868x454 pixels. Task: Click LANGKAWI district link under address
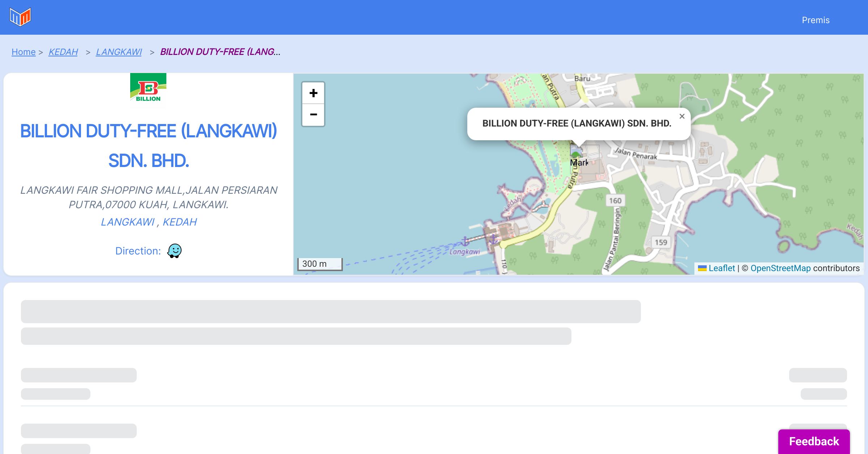click(x=127, y=222)
